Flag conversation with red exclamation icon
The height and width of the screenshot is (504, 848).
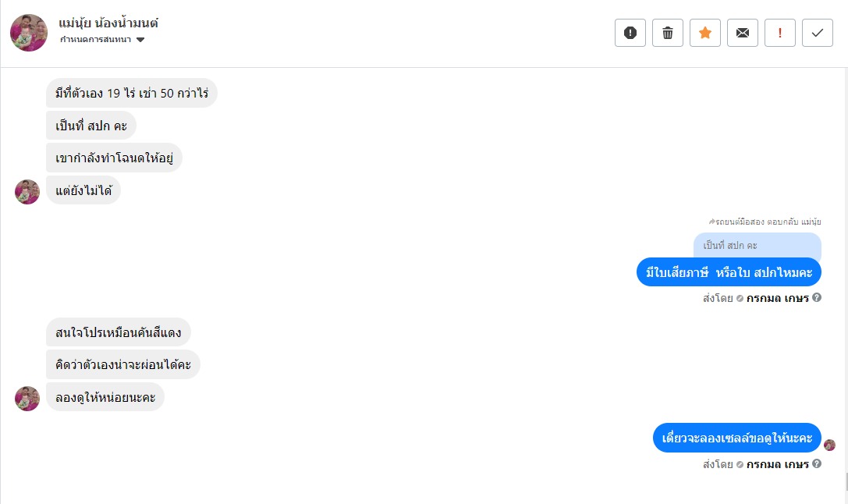[780, 33]
